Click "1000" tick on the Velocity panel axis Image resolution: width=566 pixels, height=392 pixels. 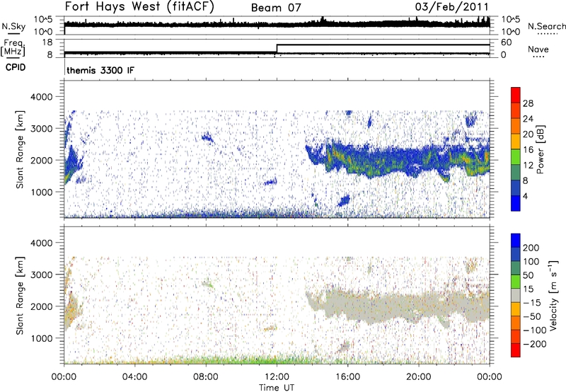pos(42,338)
